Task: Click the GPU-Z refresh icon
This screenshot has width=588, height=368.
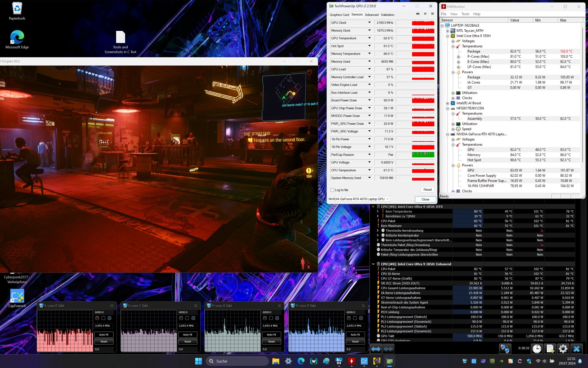Action: click(425, 14)
